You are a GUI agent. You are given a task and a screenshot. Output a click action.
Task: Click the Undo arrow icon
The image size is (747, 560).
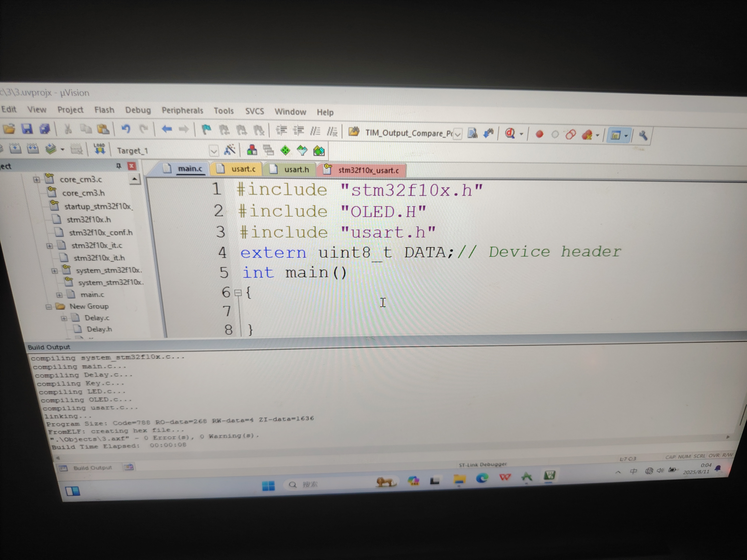[x=126, y=129]
